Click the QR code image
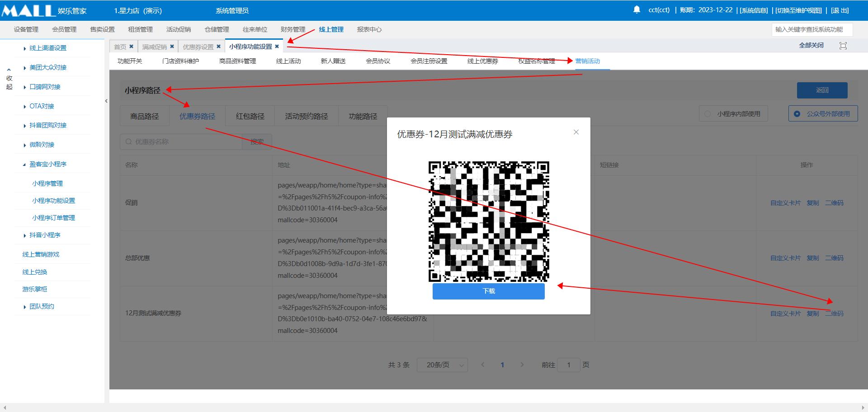This screenshot has width=868, height=412. pyautogui.click(x=489, y=221)
